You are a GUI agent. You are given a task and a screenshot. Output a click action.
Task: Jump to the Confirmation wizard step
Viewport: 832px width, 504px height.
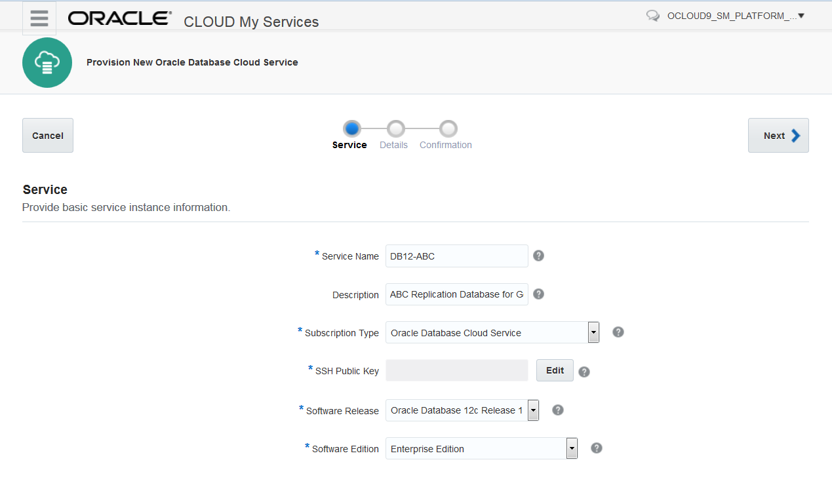[448, 128]
